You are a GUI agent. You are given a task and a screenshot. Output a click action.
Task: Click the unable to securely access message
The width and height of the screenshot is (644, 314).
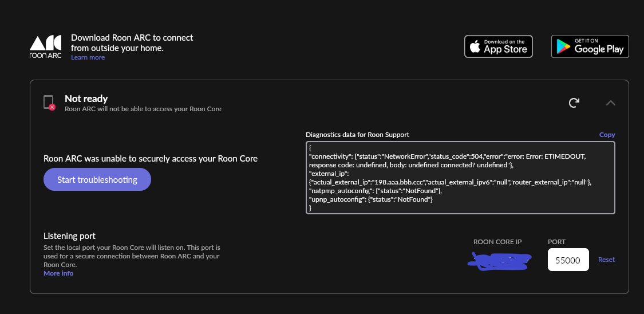pos(151,159)
